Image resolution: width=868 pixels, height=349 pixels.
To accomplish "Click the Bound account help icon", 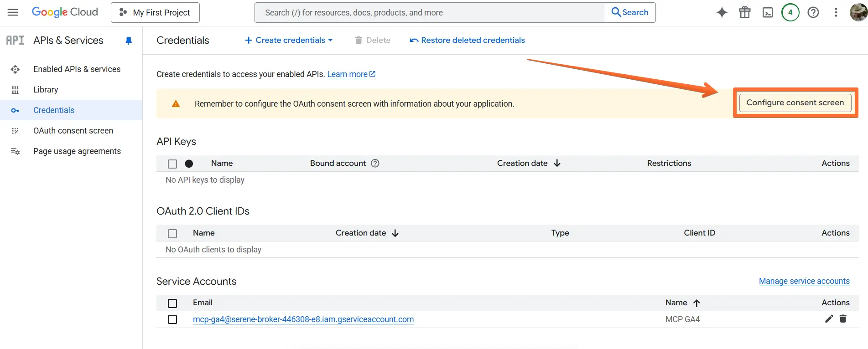I will click(375, 163).
